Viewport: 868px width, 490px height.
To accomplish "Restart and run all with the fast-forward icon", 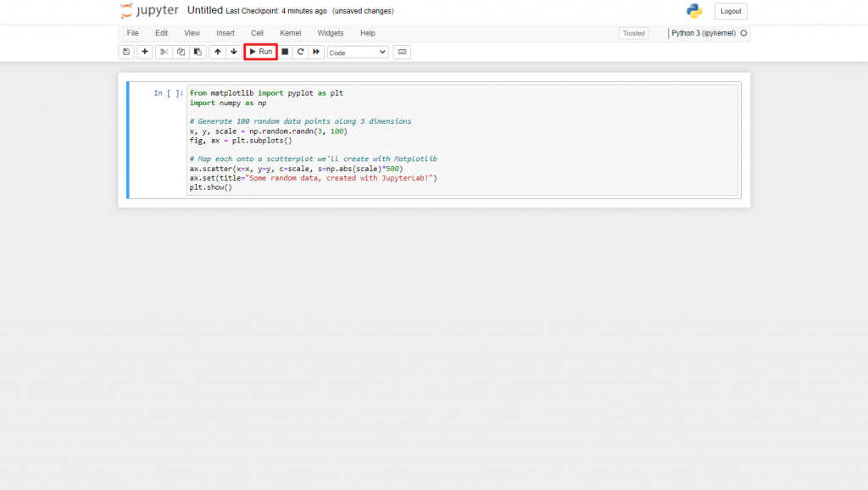I will (x=315, y=52).
